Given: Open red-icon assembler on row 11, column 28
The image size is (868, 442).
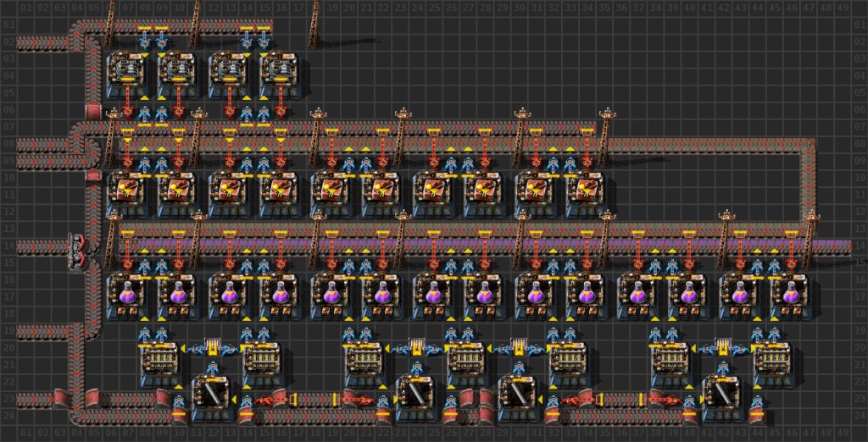Looking at the screenshot, I should 483,193.
